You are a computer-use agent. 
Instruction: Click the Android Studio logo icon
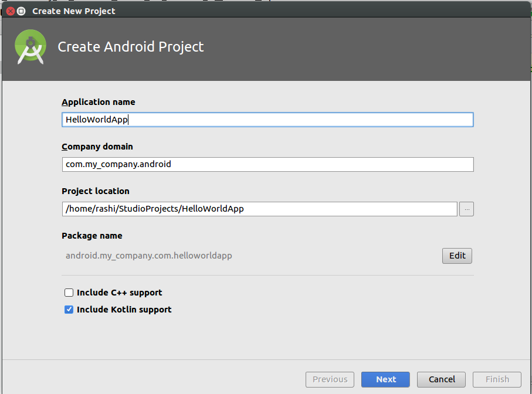[31, 47]
